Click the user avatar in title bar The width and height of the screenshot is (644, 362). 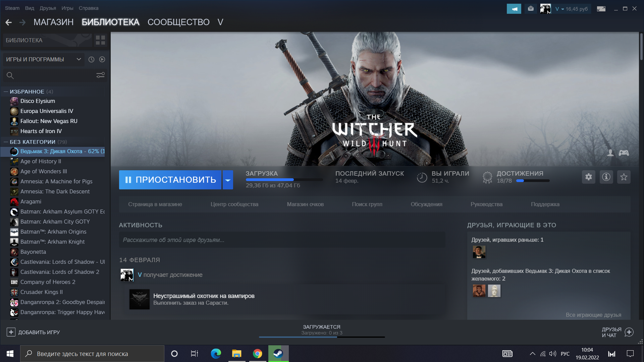click(x=545, y=9)
